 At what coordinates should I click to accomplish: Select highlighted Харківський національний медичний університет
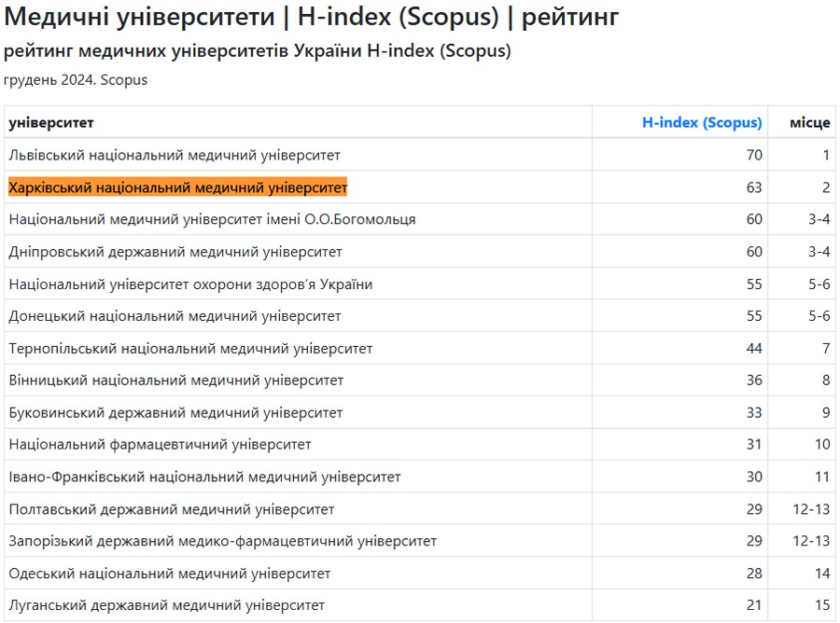(177, 187)
